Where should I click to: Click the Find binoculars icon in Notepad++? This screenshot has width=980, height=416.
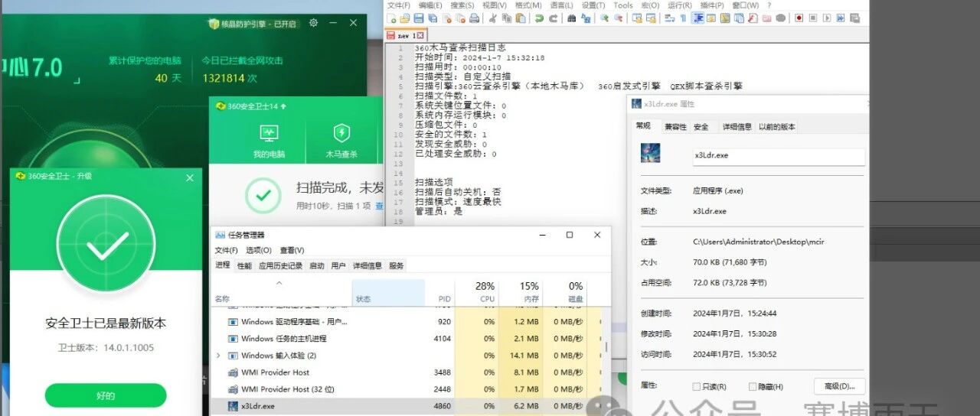pyautogui.click(x=571, y=18)
